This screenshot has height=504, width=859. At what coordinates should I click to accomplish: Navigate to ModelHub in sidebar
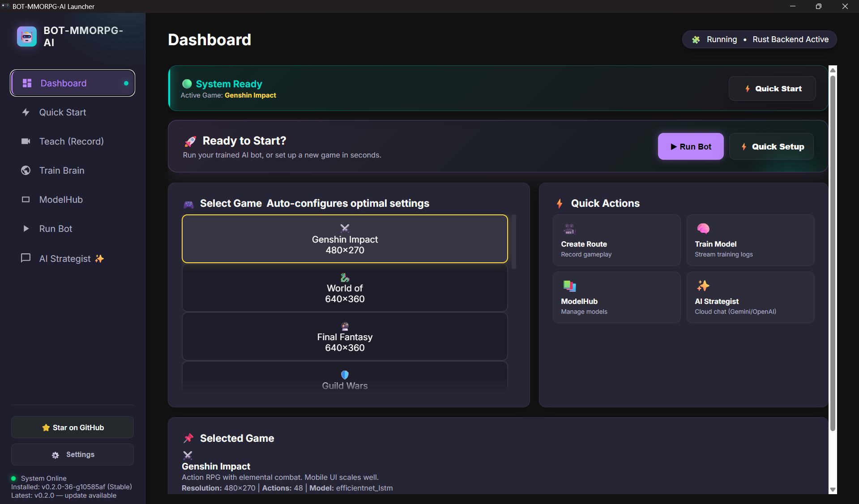point(73,200)
